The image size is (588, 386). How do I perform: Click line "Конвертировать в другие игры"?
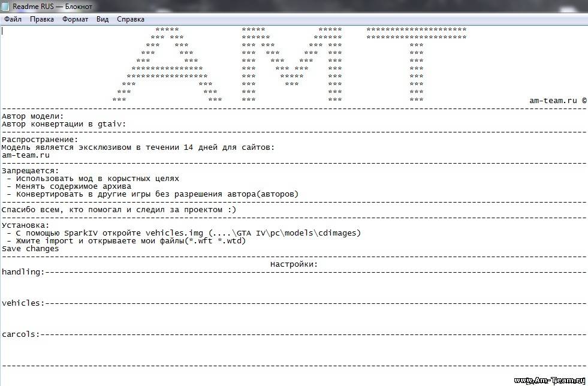(153, 194)
